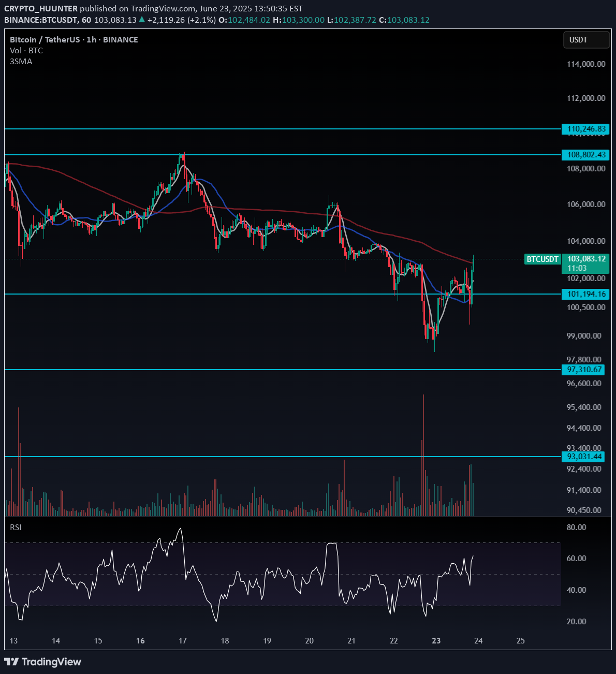Click date 20 on the time axis
616x674 pixels.
[x=310, y=641]
